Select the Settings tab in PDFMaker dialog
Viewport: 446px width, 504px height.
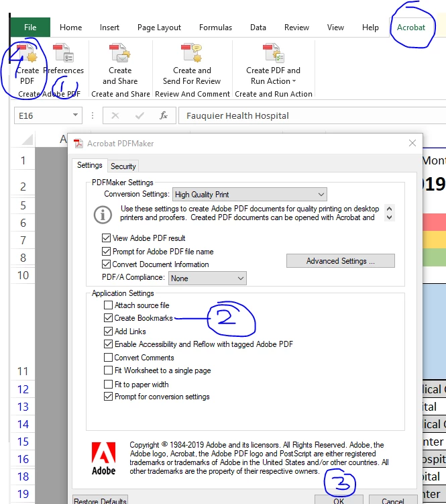pos(90,165)
